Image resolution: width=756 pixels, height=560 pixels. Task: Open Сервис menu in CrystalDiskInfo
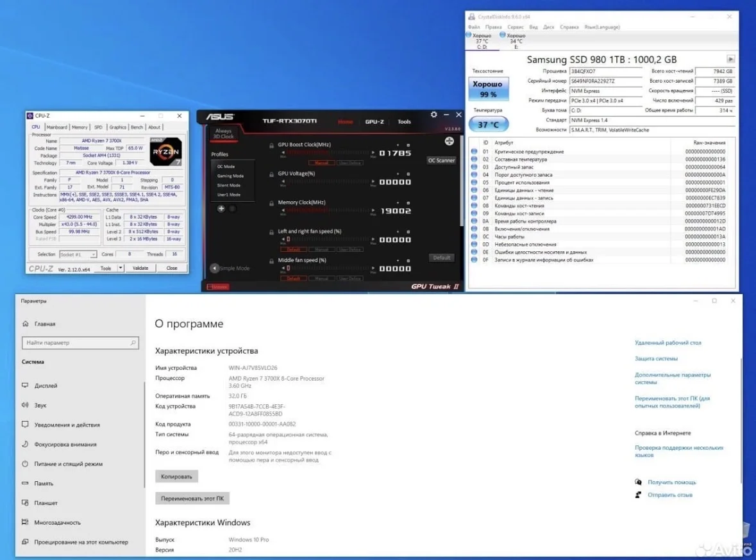516,27
